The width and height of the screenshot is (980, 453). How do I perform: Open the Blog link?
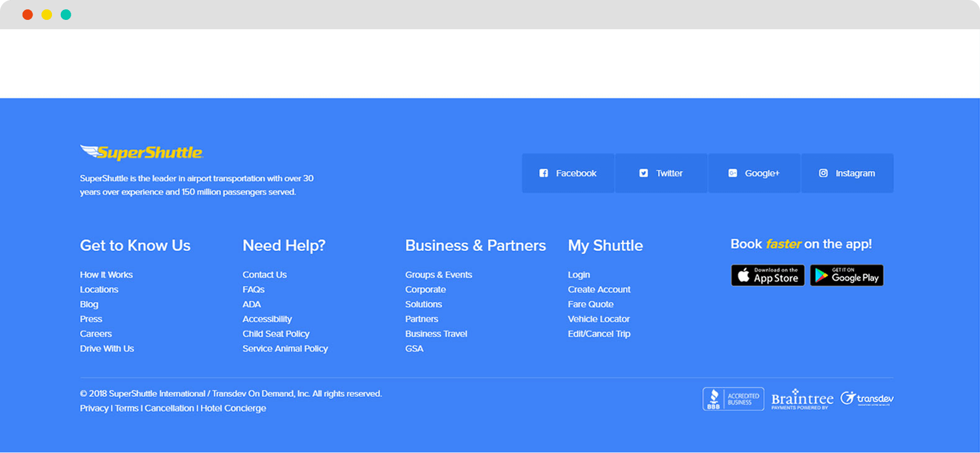89,304
